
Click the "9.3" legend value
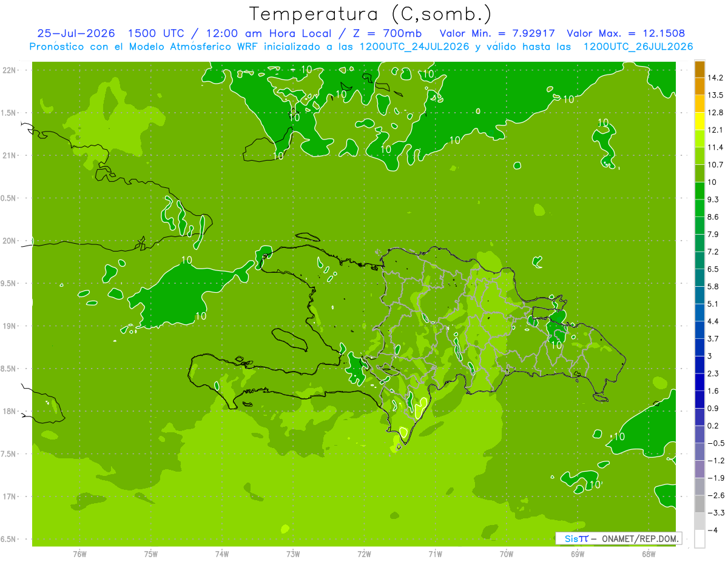[713, 199]
